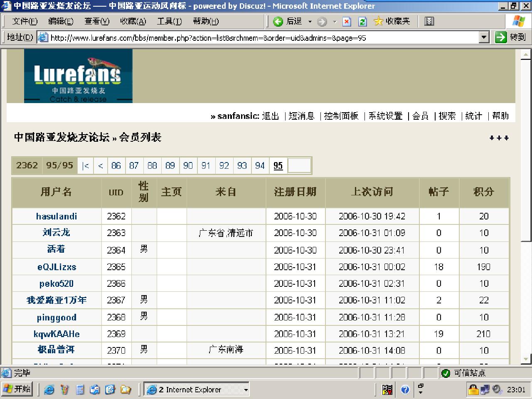Open the 查看(V) menu
The height and width of the screenshot is (399, 532).
(x=97, y=21)
